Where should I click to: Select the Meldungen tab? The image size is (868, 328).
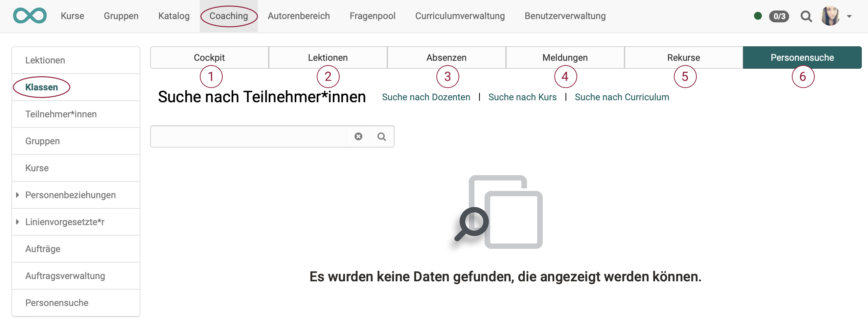pos(565,57)
